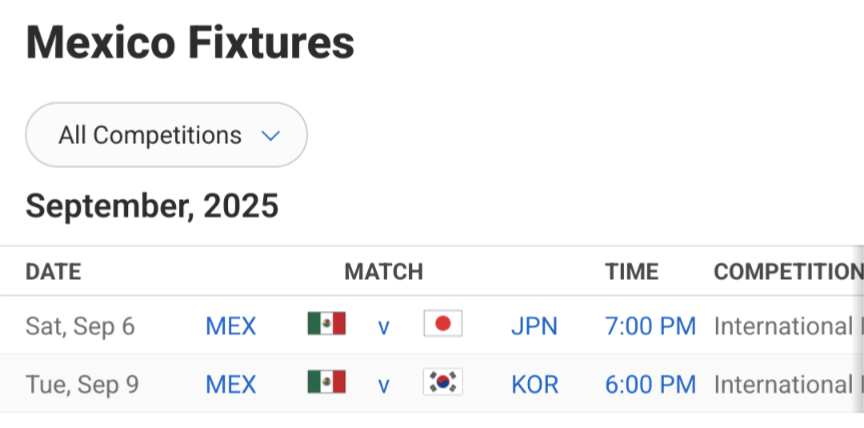Open the JPN team link
The width and height of the screenshot is (864, 428).
[534, 326]
